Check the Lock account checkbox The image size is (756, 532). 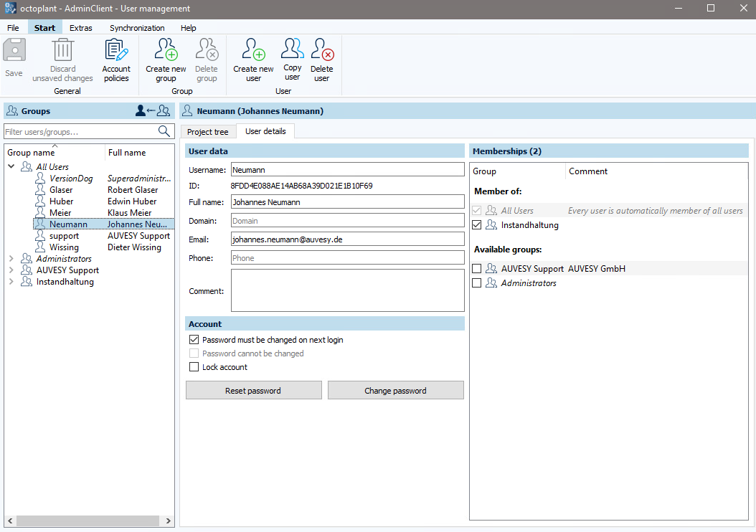(x=194, y=366)
